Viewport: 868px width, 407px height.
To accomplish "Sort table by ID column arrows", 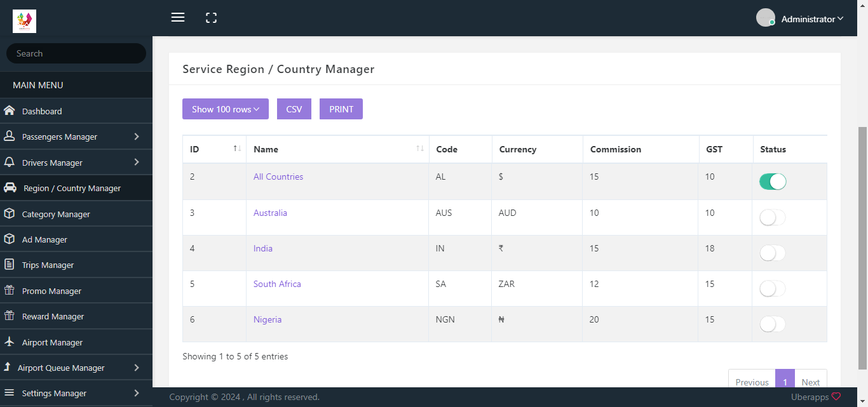I will point(237,149).
